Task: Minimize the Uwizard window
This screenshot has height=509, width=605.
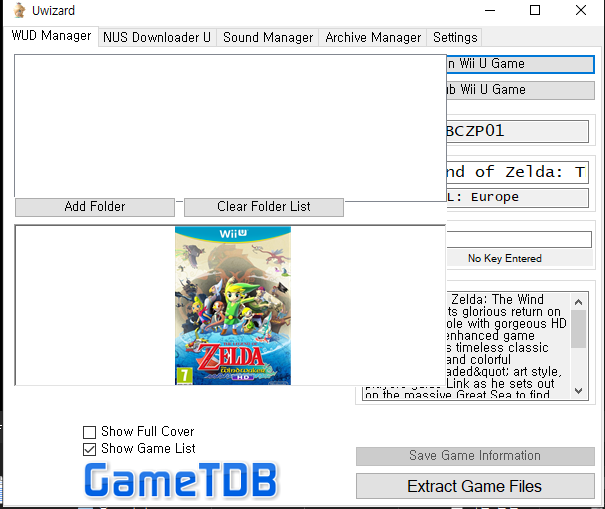Action: click(490, 10)
